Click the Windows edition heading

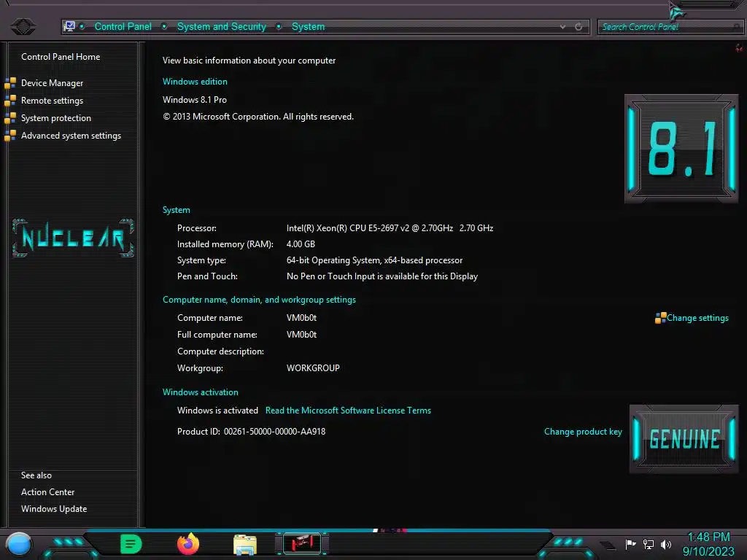point(195,82)
